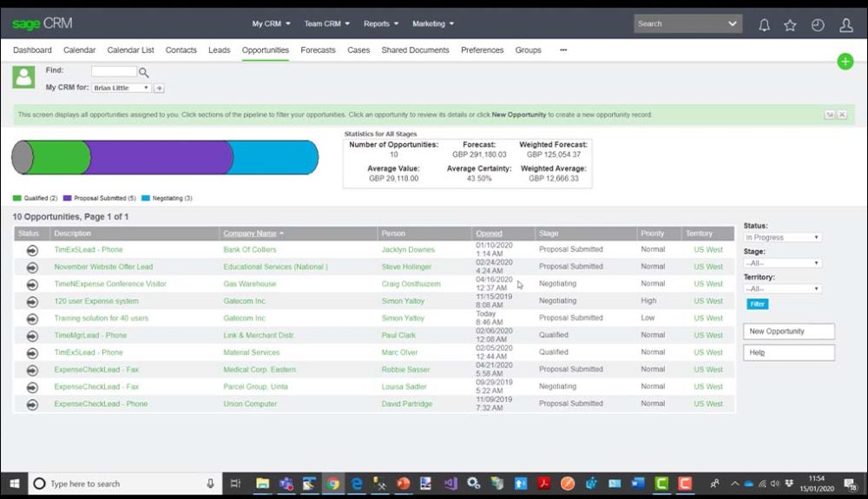The height and width of the screenshot is (499, 868).
Task: Expand the Marketing dropdown menu
Action: click(x=433, y=23)
